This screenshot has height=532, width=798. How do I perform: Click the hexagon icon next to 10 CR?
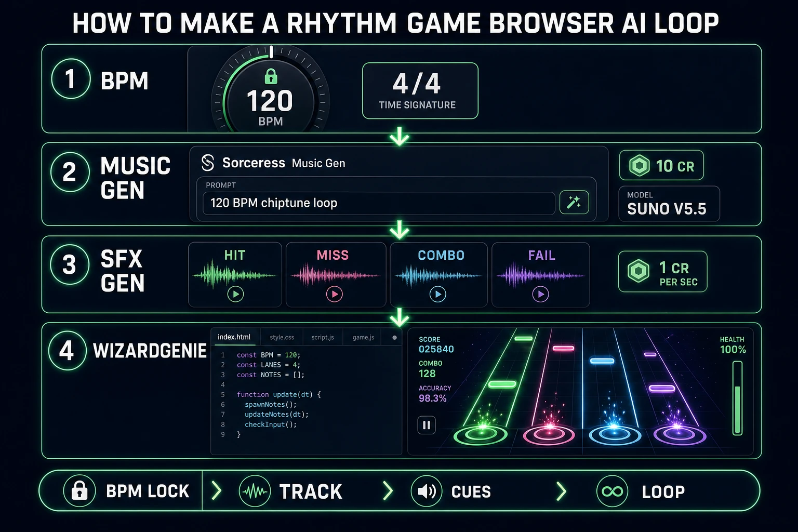640,166
